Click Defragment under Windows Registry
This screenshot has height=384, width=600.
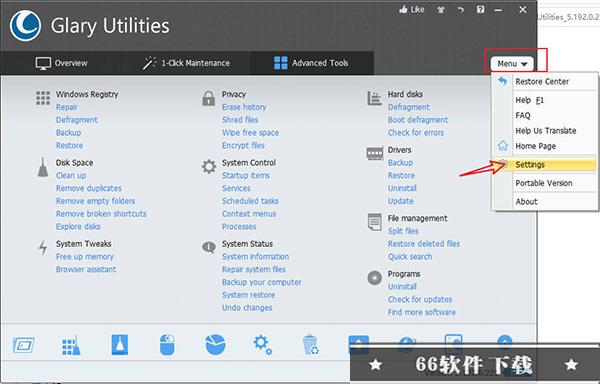[77, 120]
